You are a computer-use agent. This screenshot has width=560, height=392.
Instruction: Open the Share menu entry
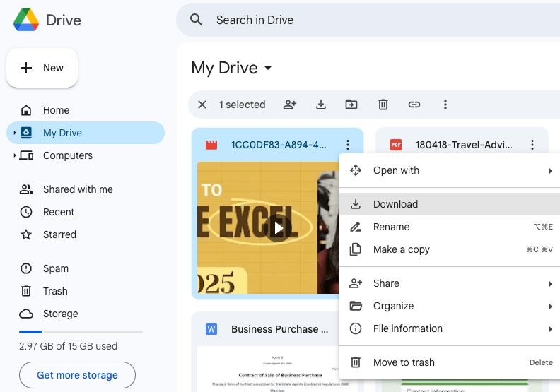point(450,283)
